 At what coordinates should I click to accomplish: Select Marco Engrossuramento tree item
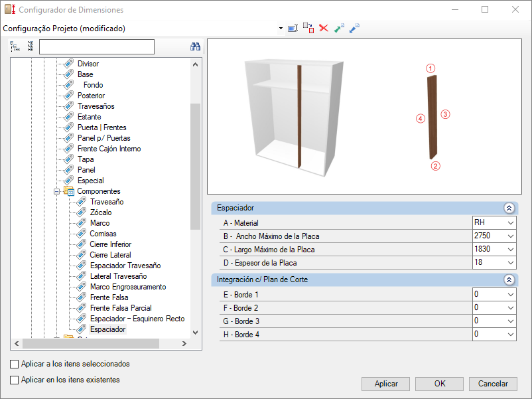click(x=128, y=287)
